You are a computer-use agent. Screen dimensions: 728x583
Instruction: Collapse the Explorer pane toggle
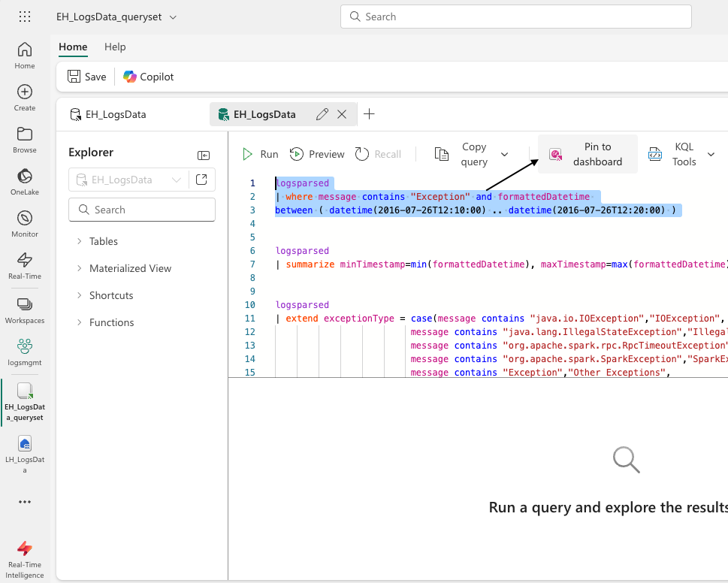204,155
